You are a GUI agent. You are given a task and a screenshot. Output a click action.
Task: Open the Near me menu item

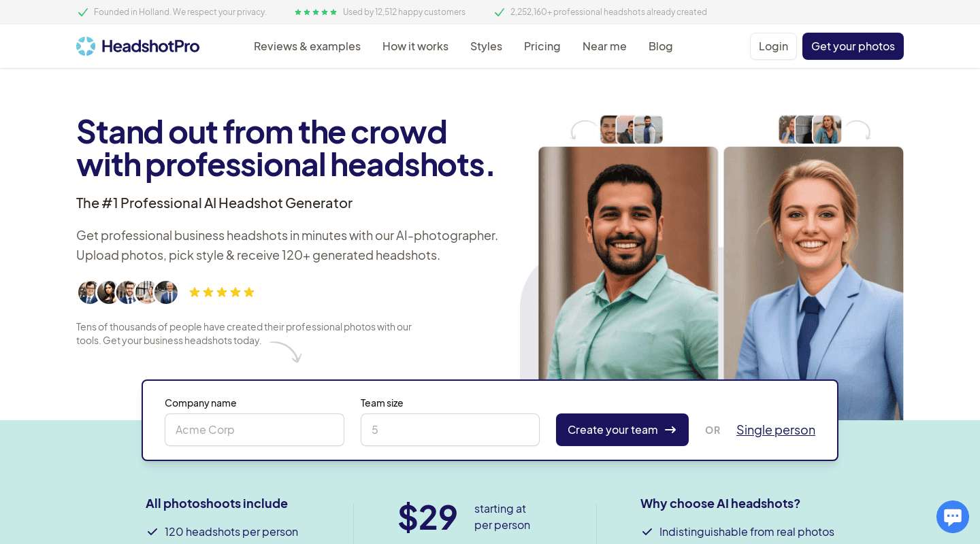(604, 46)
